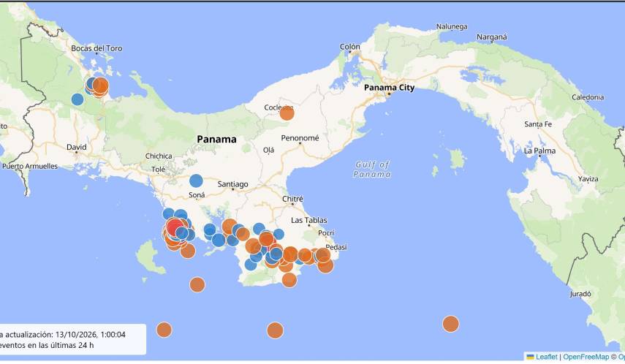Viewport: 625px width, 364px height.
Task: Click the bold Panama country label
Action: tap(216, 139)
